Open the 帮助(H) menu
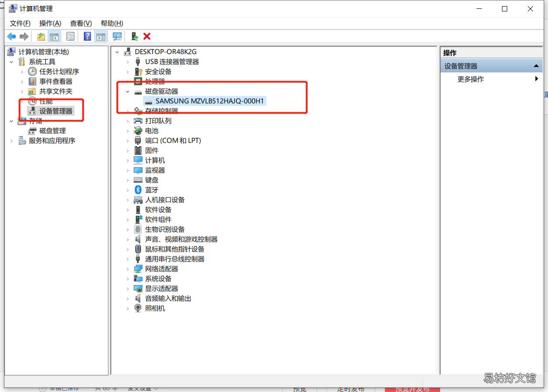This screenshot has height=392, width=548. [x=112, y=23]
